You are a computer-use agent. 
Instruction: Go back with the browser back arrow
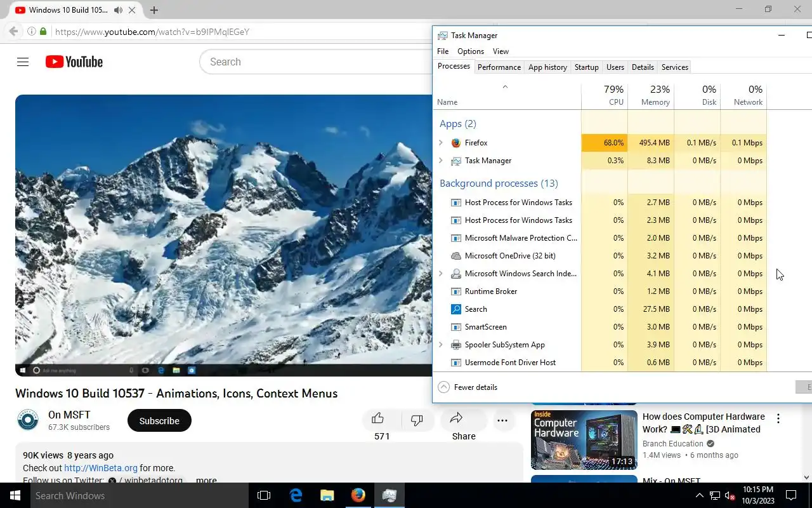point(13,31)
